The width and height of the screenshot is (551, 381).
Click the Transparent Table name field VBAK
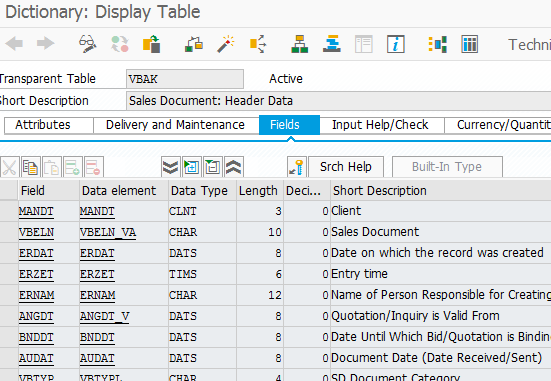click(185, 79)
